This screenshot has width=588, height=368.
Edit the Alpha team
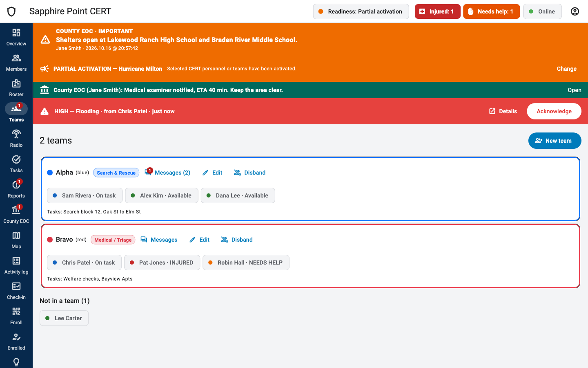[212, 173]
